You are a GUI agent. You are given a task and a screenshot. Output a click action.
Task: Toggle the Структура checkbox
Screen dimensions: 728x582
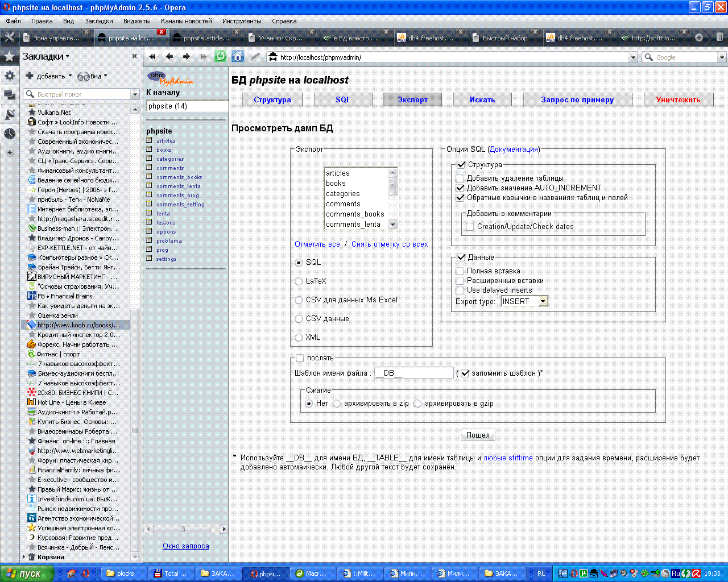tap(461, 165)
